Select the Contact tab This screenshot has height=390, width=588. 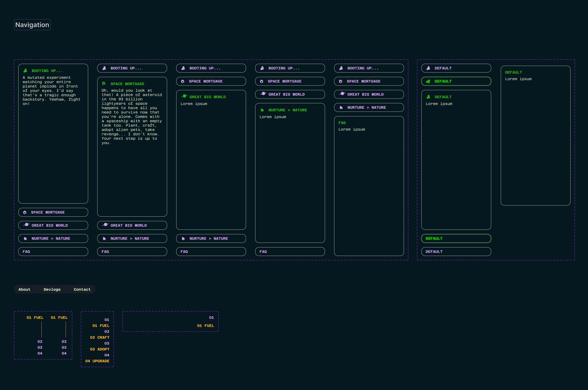coord(82,289)
